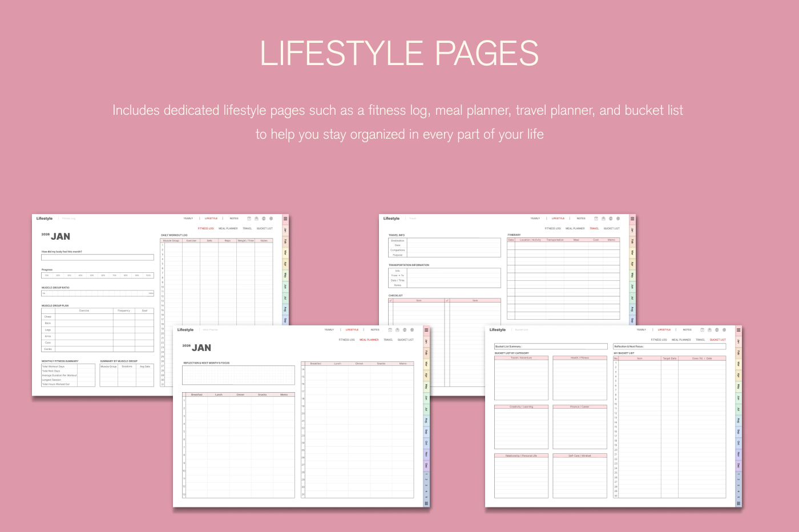Open the Yearly section on the Bucket List page

641,330
